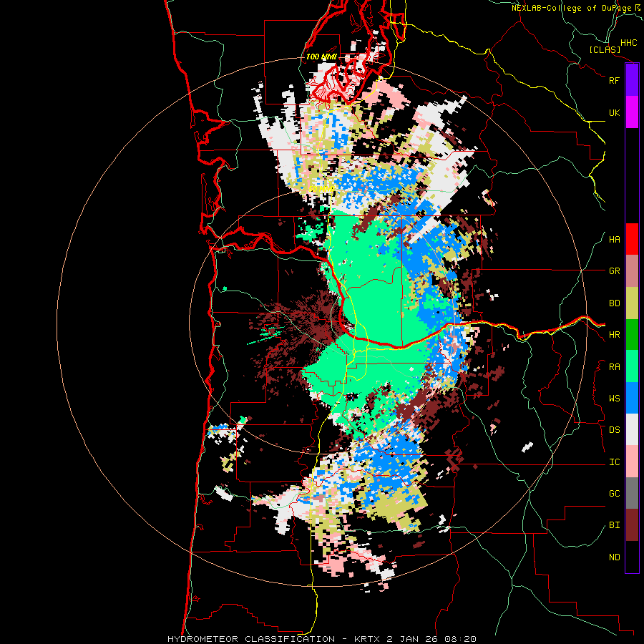Select the IC light pink legend swatch
The height and width of the screenshot is (644, 644).
click(x=632, y=462)
